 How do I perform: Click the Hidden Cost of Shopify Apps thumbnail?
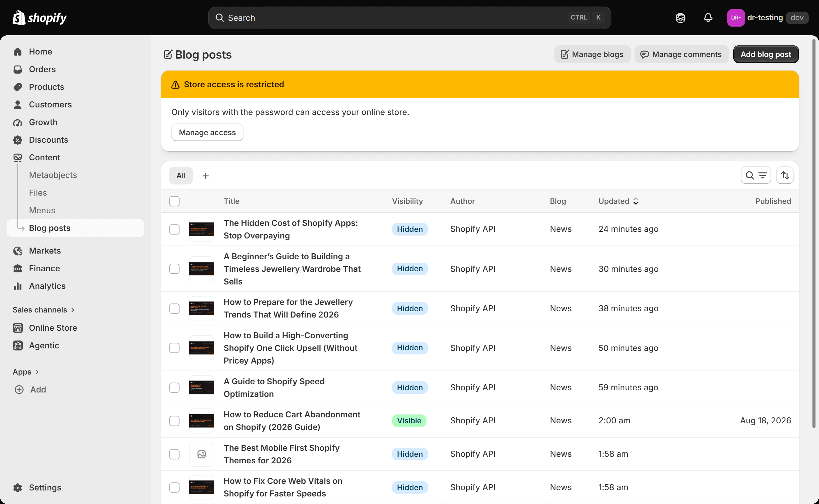pos(201,229)
